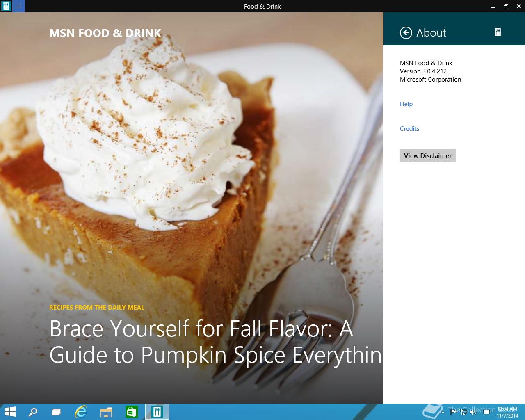Click the 'Version 3.0.4.212' text
Viewport: 525px width, 420px height.
423,71
